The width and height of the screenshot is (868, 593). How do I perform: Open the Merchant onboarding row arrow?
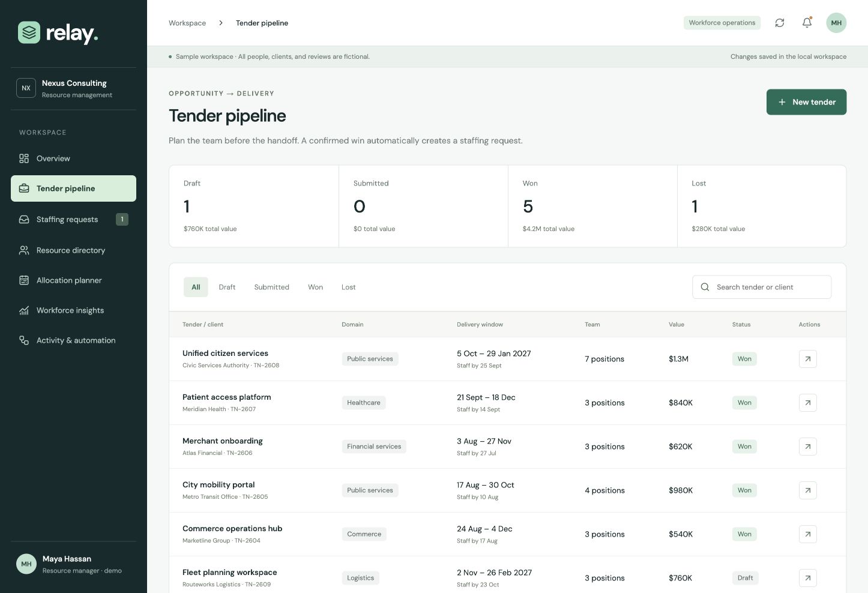click(x=807, y=447)
